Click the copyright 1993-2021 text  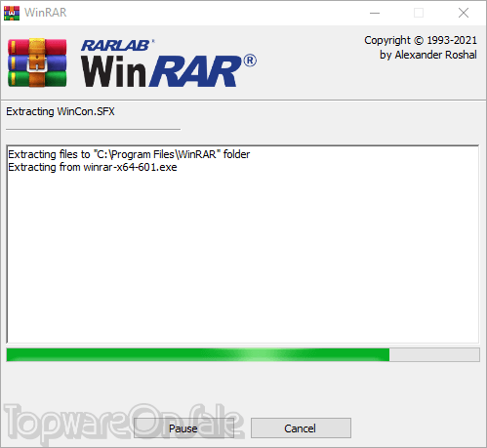(421, 40)
